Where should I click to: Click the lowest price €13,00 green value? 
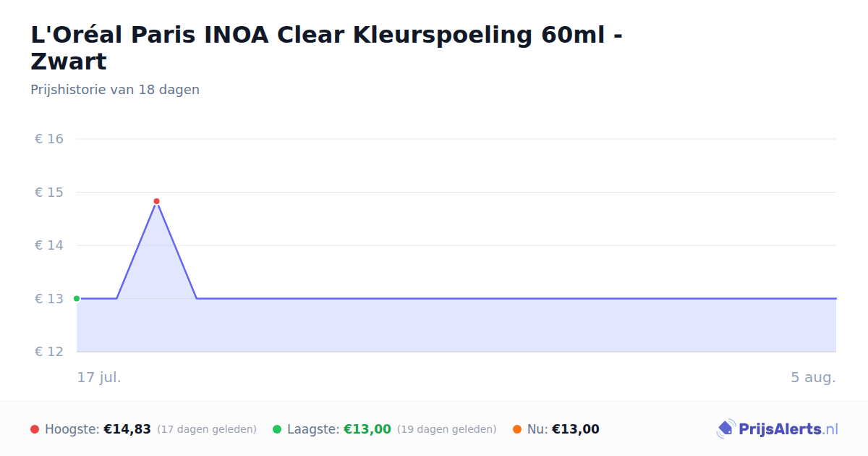(367, 429)
